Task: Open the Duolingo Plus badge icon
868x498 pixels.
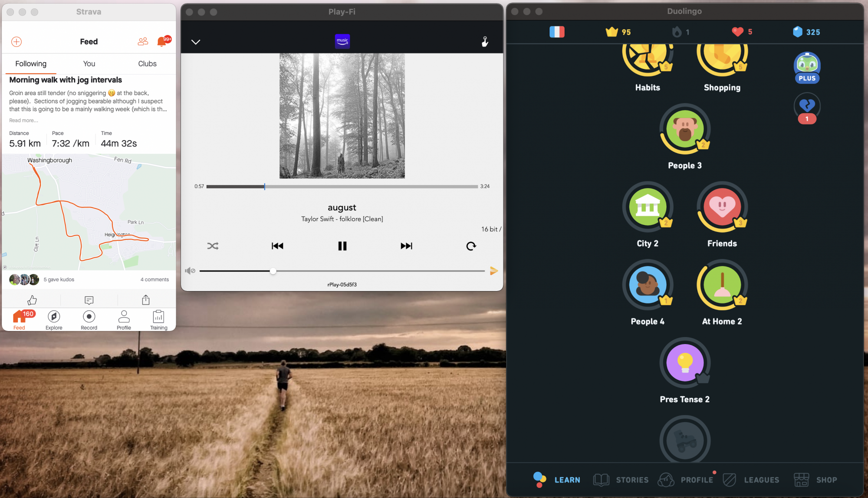Action: tap(807, 68)
